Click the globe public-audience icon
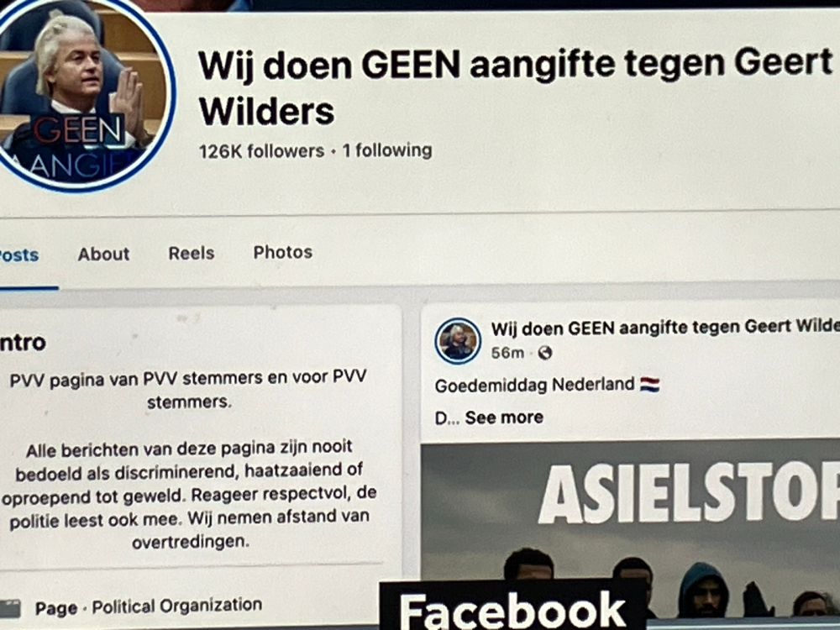The image size is (840, 630). pyautogui.click(x=545, y=353)
